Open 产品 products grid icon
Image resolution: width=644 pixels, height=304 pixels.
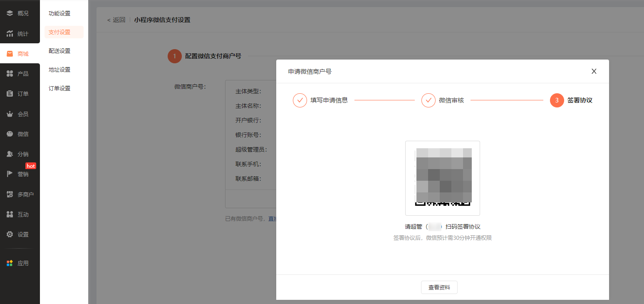[x=10, y=74]
